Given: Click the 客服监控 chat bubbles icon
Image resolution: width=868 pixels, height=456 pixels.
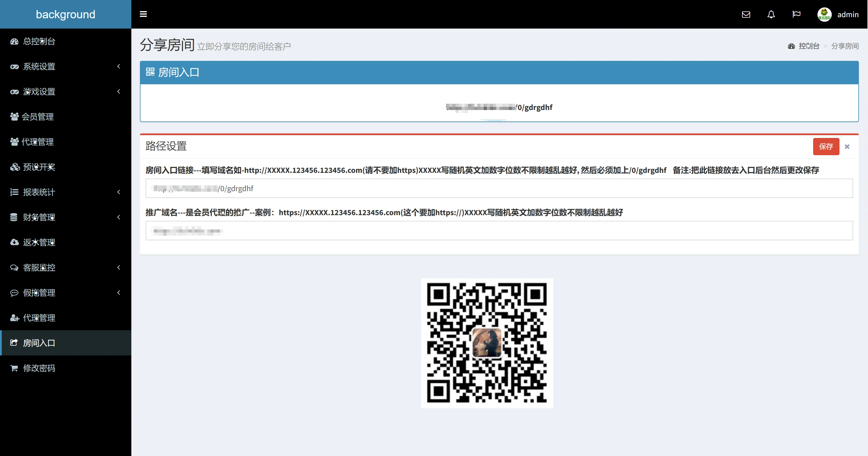Looking at the screenshot, I should [14, 267].
